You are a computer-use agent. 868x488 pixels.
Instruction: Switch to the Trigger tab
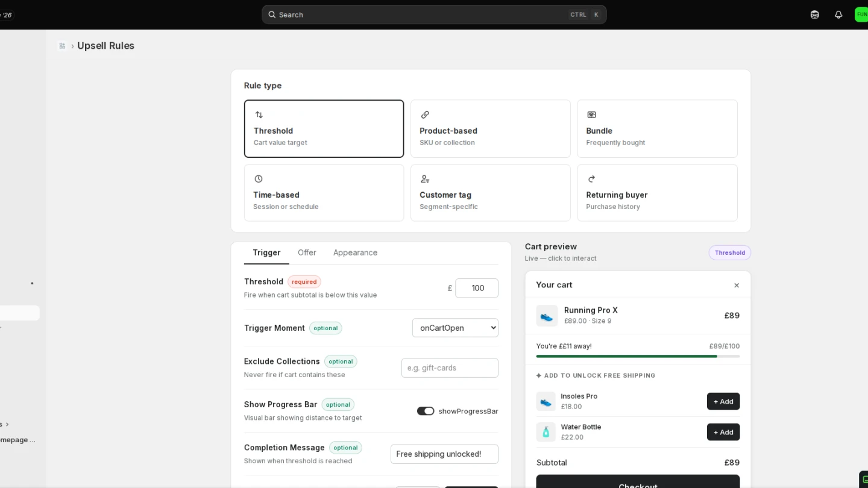266,252
